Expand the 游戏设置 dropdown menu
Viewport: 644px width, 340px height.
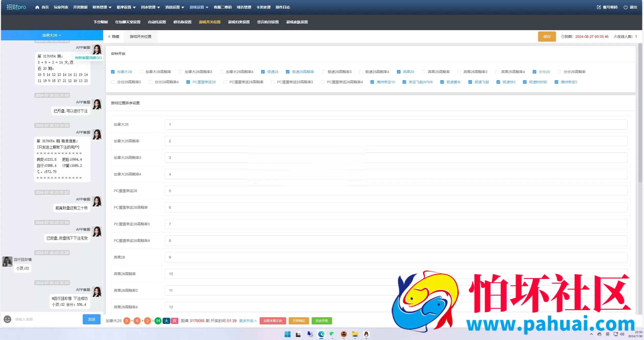(x=199, y=7)
